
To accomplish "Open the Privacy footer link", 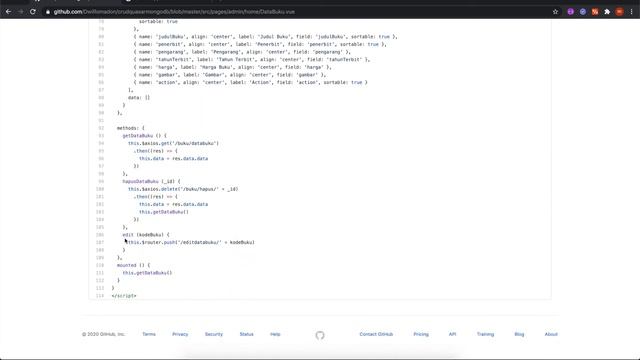I will tap(180, 334).
